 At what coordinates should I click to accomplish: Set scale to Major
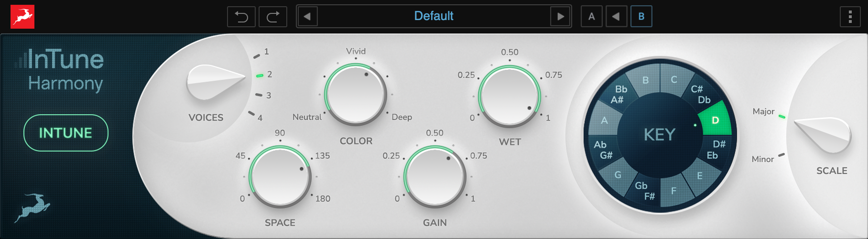pyautogui.click(x=764, y=111)
